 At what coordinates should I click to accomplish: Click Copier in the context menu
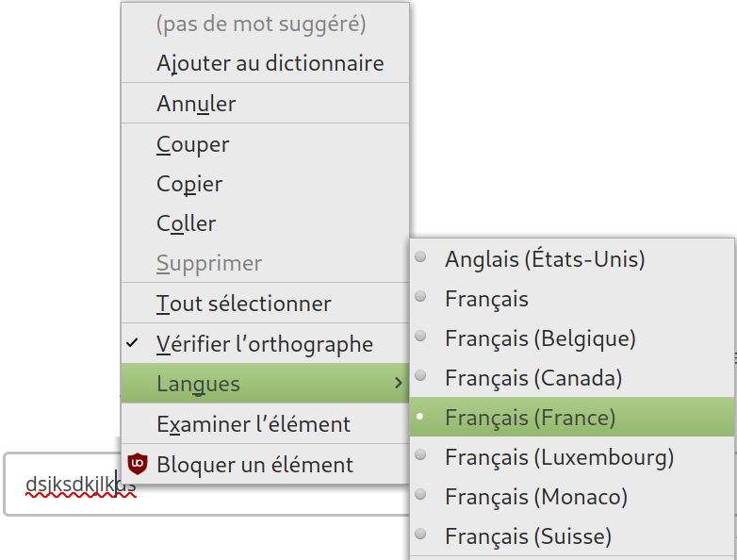(189, 184)
